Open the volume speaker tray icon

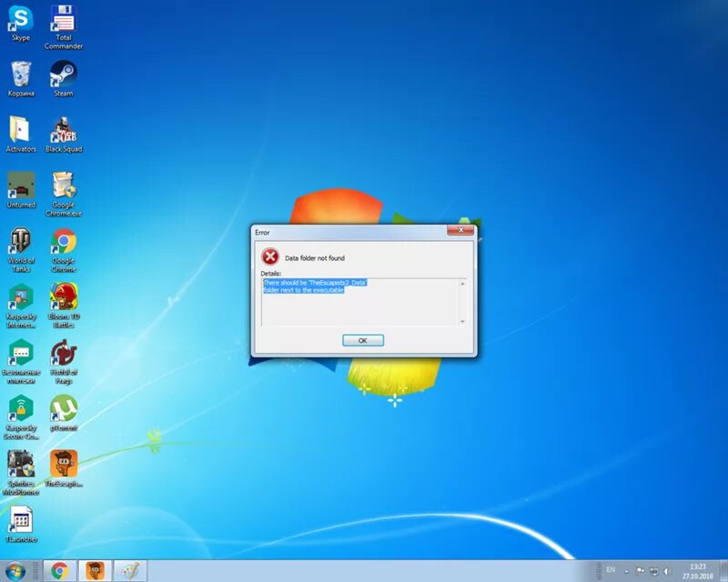[668, 571]
